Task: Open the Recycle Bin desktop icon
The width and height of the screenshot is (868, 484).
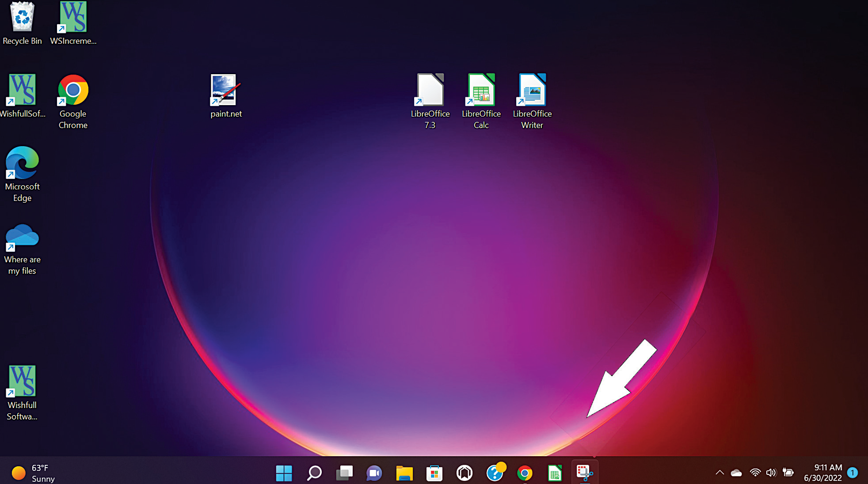Action: pos(22,23)
